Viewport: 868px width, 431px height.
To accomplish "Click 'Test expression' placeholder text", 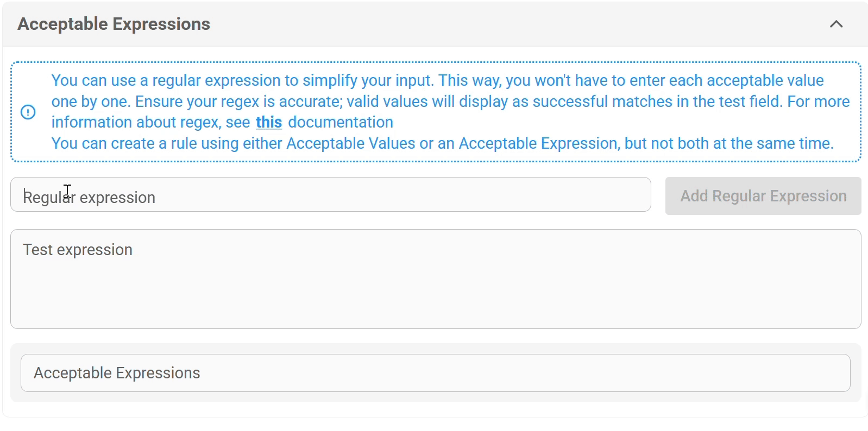I will [78, 250].
